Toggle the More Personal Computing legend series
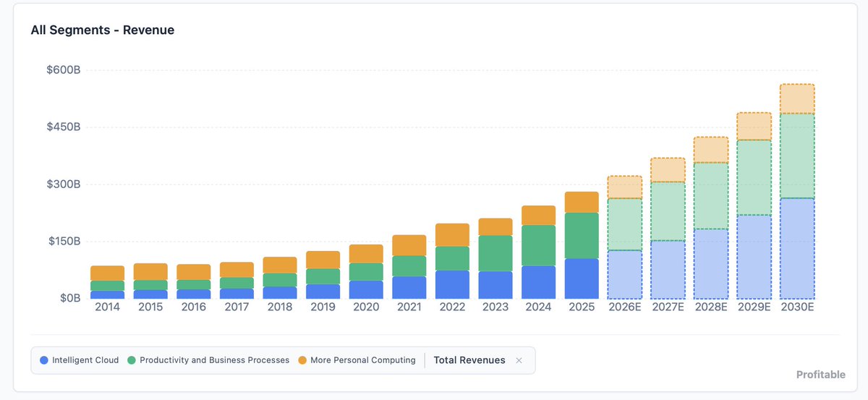 [x=357, y=360]
